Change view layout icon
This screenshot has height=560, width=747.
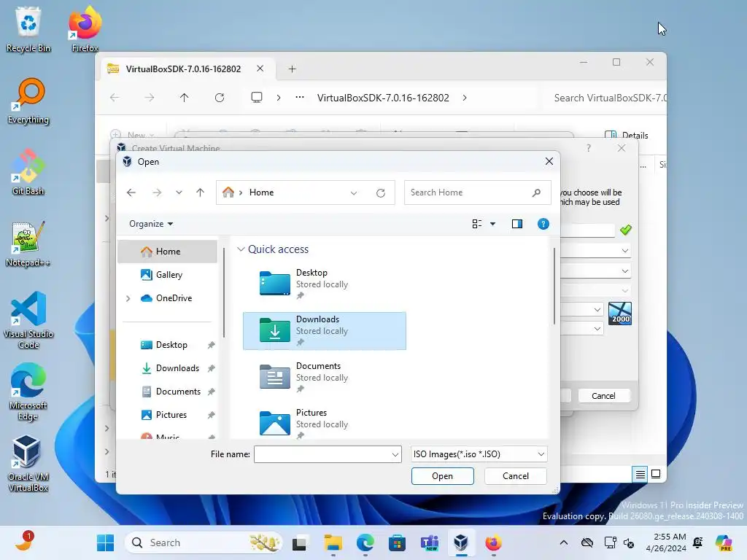[477, 224]
